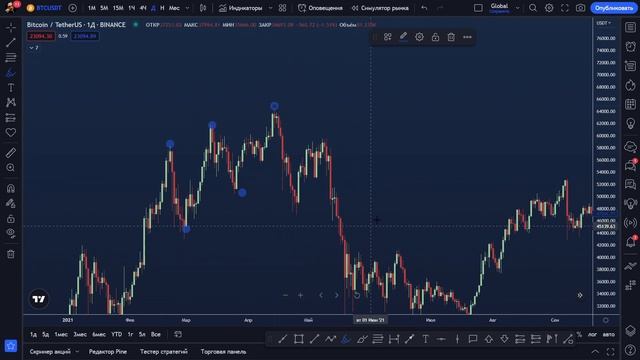Change drawing line color pencil
Image resolution: width=640 pixels, height=360 pixels.
pos(403,37)
